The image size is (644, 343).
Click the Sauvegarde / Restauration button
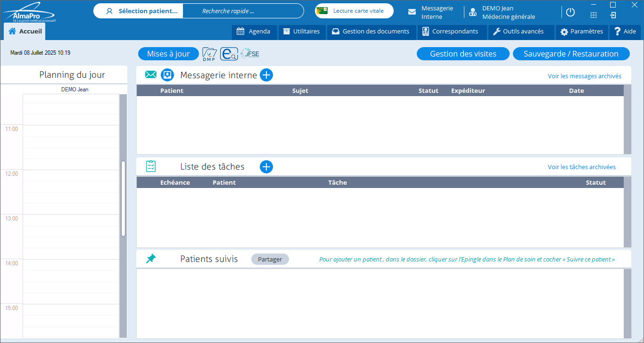click(x=571, y=54)
